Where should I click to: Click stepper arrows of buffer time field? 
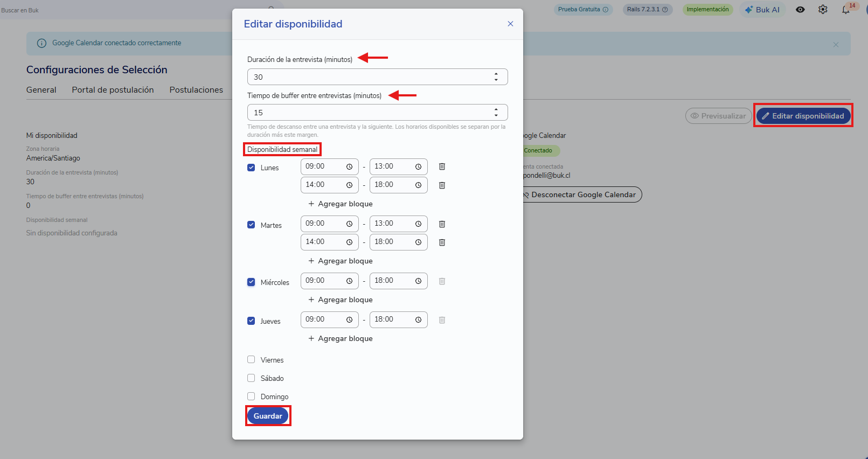pyautogui.click(x=496, y=113)
